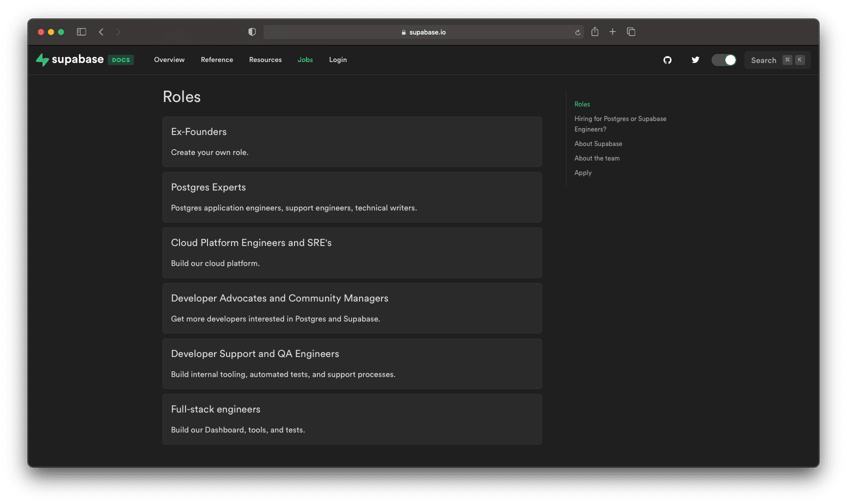Screen dimensions: 847x504
Task: Open the Postgres Experts role card
Action: click(x=352, y=197)
